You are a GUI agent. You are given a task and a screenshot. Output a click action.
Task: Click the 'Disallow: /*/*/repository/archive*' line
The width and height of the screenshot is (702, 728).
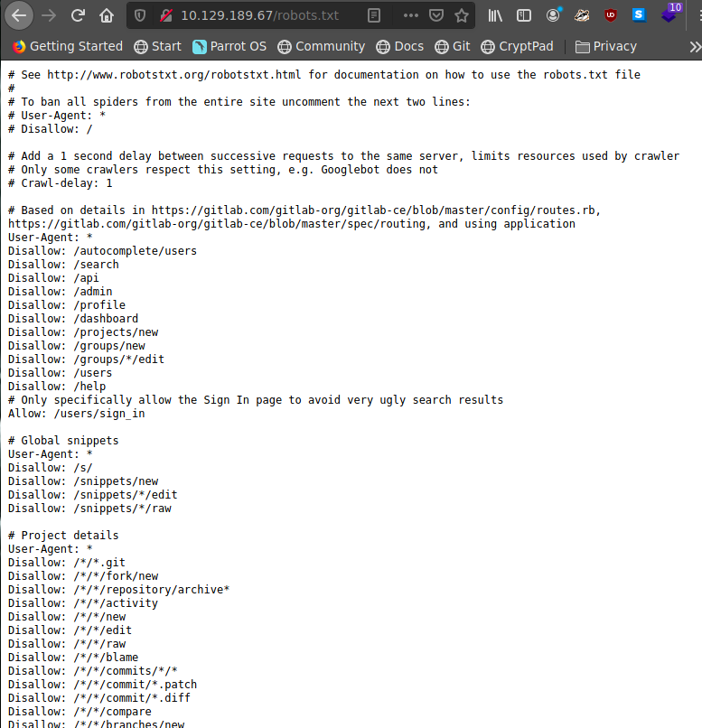tap(119, 590)
